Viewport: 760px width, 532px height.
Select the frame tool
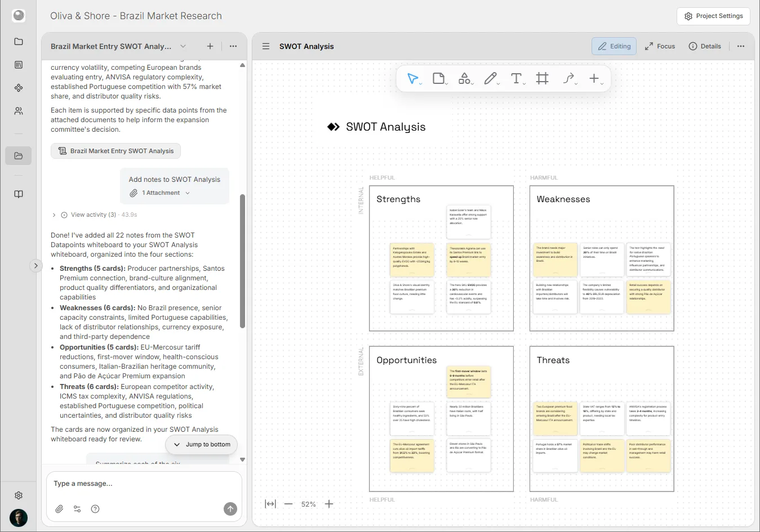[542, 79]
